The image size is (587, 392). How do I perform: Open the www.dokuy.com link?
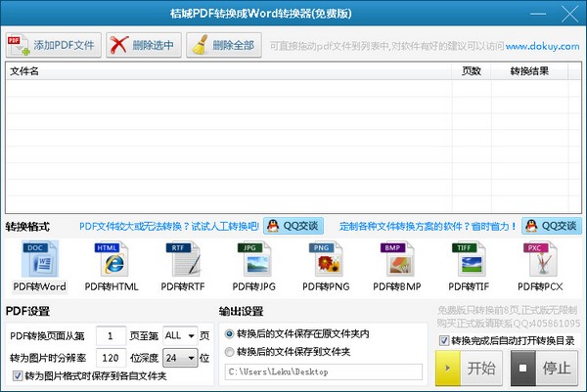click(x=542, y=46)
